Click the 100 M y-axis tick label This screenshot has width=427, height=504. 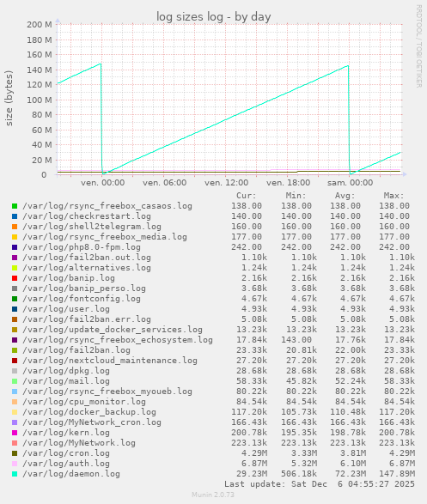[40, 100]
